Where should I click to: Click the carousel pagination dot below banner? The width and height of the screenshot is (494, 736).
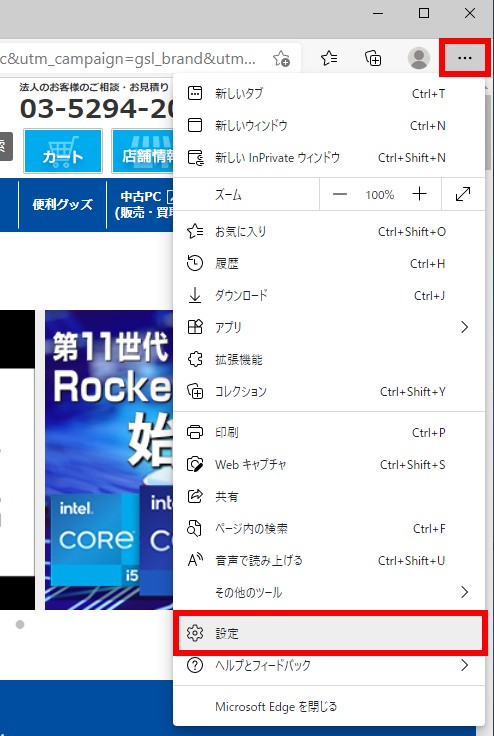20,625
